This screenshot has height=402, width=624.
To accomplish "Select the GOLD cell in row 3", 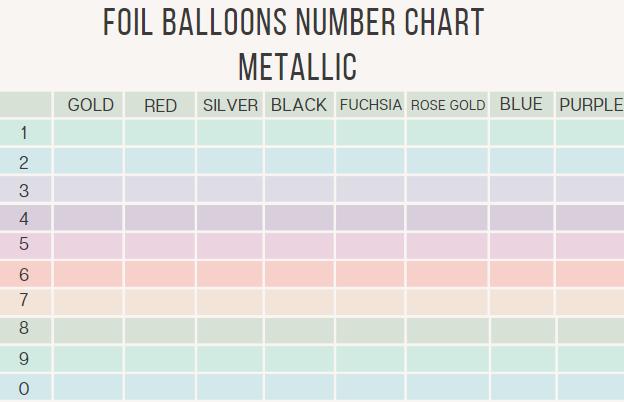I will pyautogui.click(x=89, y=190).
